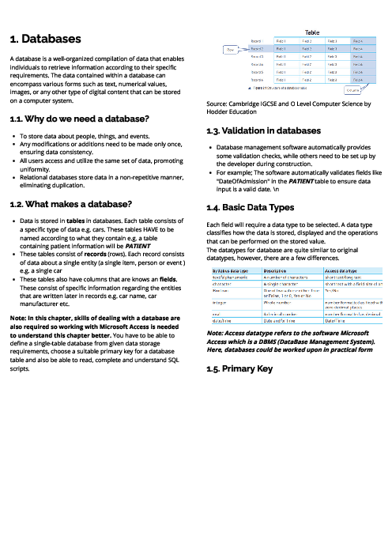Screen dimensions: 392x555
Task: Click the "Description" column header
Action: pos(274,270)
